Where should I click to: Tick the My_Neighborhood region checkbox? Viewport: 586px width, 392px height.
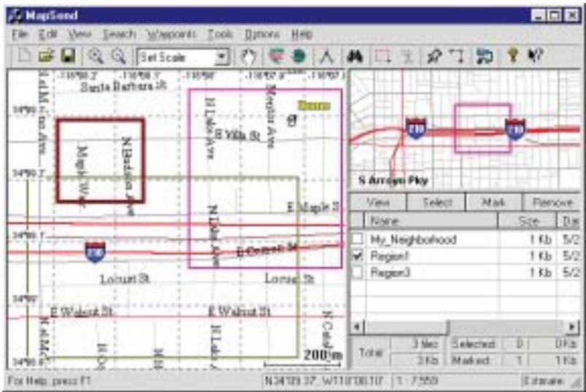(358, 239)
